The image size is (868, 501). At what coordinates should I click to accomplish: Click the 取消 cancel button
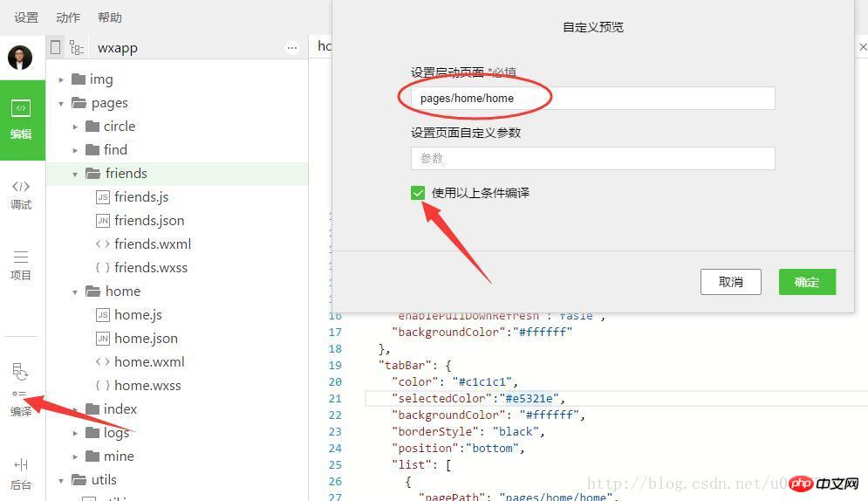[x=730, y=282]
